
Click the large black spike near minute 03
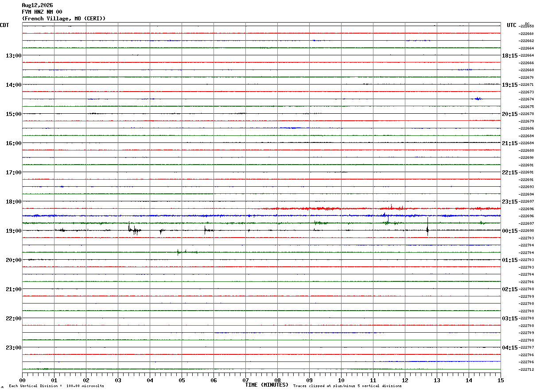coord(129,227)
